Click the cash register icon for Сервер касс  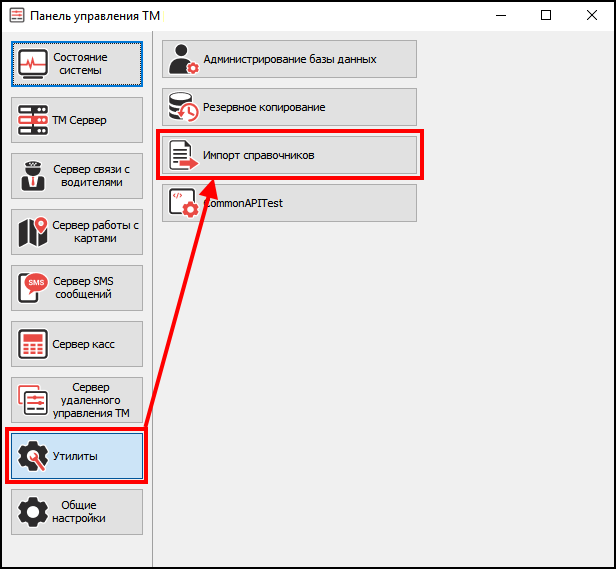pos(34,344)
